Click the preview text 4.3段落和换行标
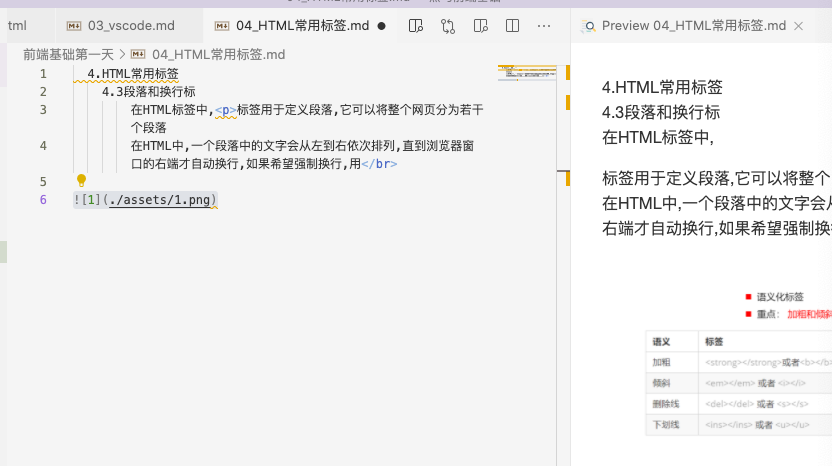 coord(661,113)
